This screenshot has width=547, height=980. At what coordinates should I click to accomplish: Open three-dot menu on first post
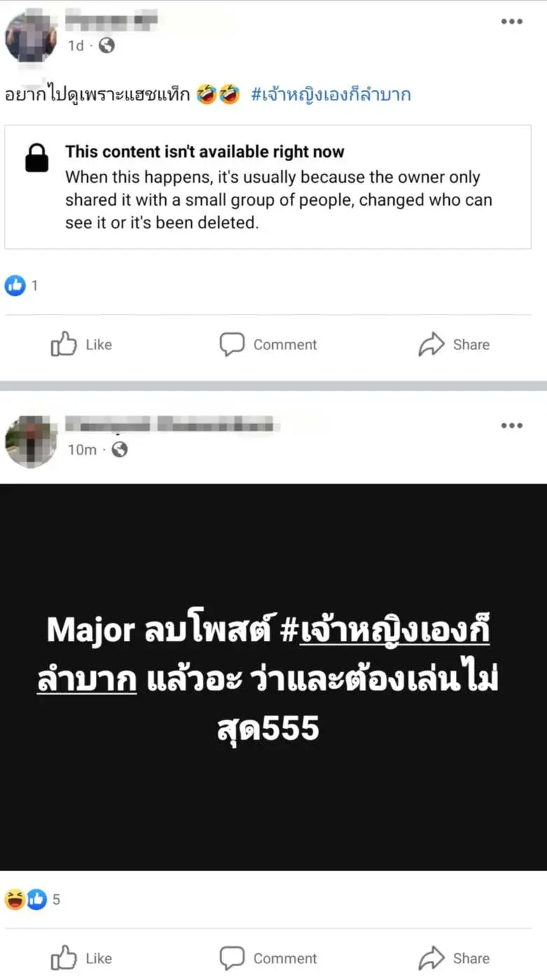(511, 22)
